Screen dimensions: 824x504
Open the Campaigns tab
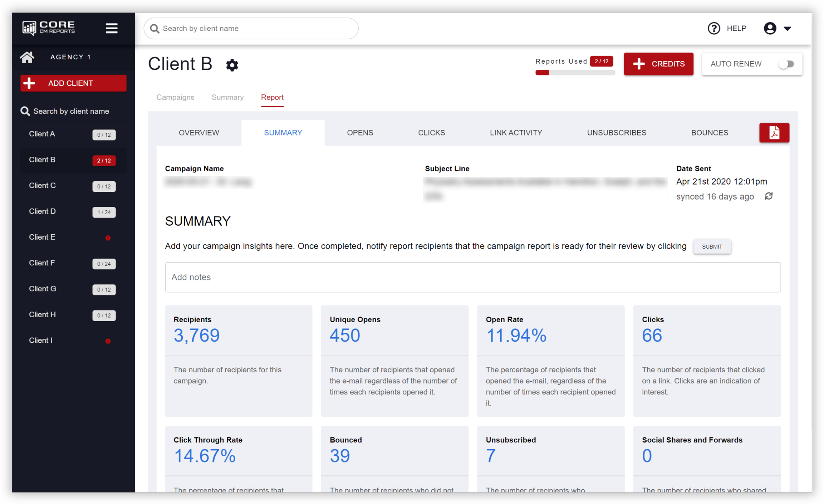click(175, 97)
